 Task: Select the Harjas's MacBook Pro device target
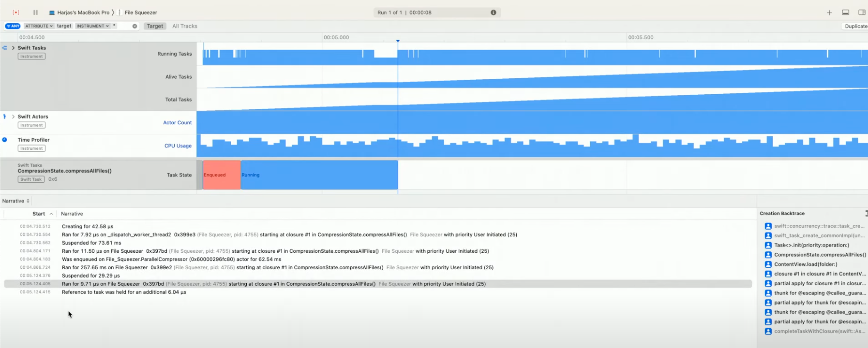[79, 13]
